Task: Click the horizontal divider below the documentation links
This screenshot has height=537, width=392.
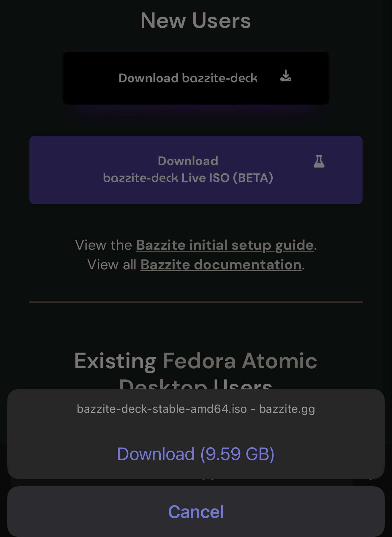Action: 196,302
